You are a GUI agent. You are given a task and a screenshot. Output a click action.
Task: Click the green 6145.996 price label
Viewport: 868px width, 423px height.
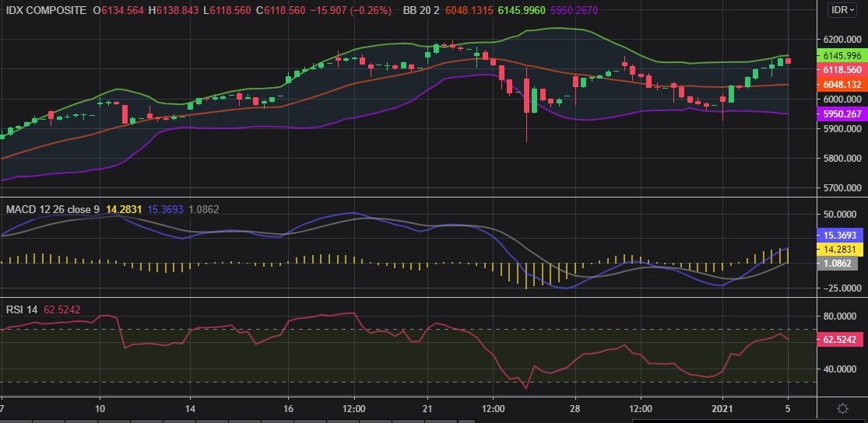(841, 55)
